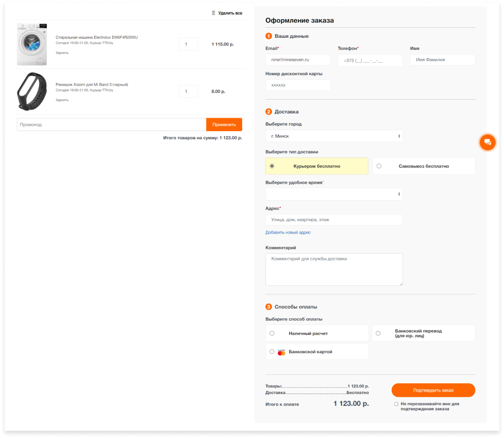Click the 'Подтвердить заказ' button
The image size is (504, 438).
(x=433, y=390)
